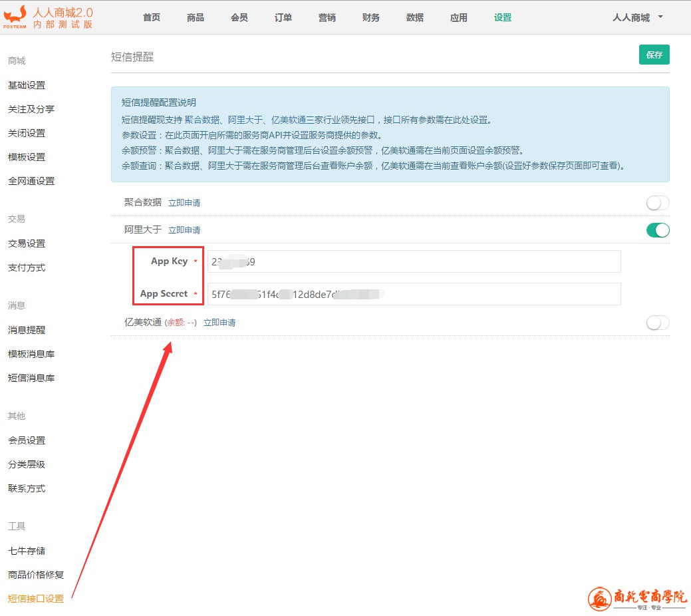Click the FOXTEAM fox logo
691x616 pixels.
15,17
